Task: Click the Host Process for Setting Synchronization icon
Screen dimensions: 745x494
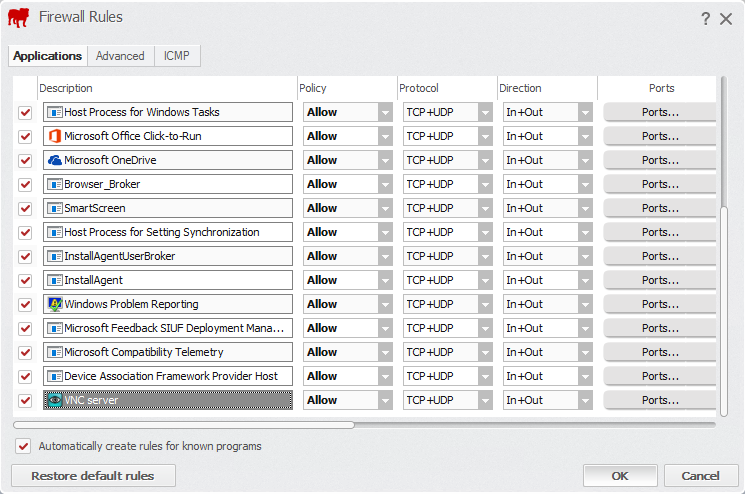Action: pos(55,232)
